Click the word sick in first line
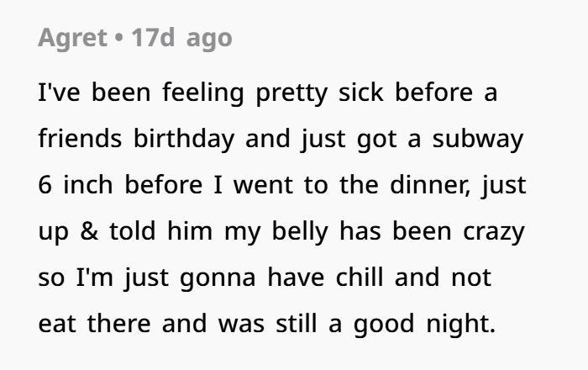This screenshot has width=588, height=370. coord(360,92)
